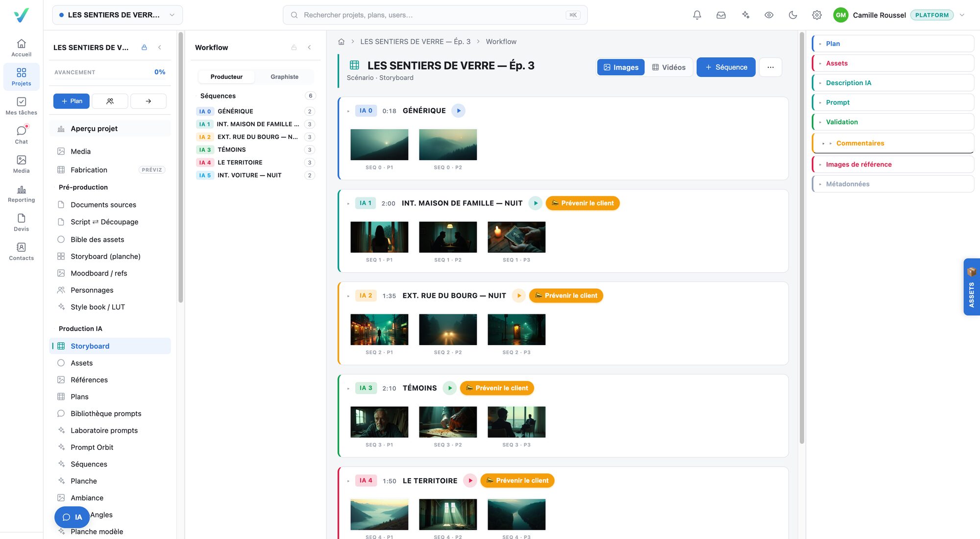Open Aperçu projet item
The image size is (980, 539).
tap(110, 129)
